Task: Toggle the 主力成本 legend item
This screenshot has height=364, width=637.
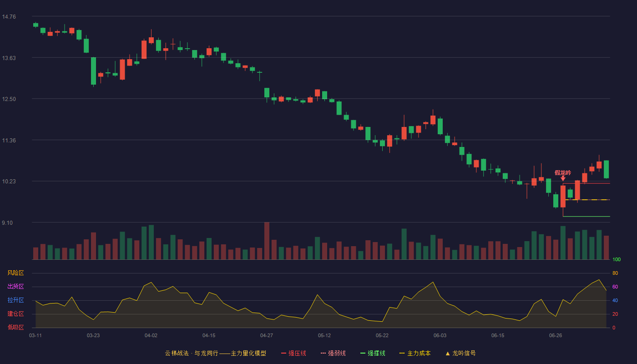Action: (415, 353)
